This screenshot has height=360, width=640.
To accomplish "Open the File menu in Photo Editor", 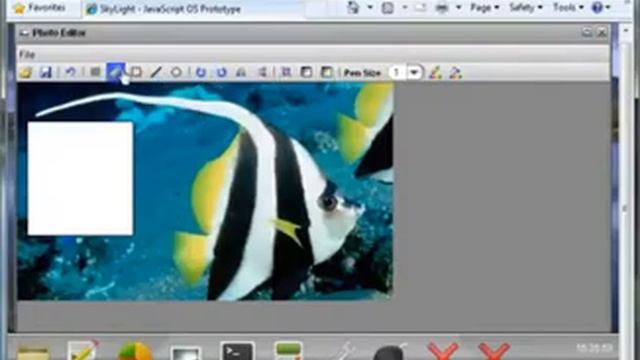I will (x=27, y=55).
